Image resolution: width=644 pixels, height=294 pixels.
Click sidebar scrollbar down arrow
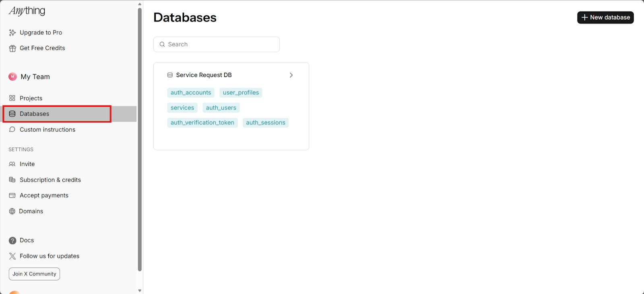[x=140, y=290]
